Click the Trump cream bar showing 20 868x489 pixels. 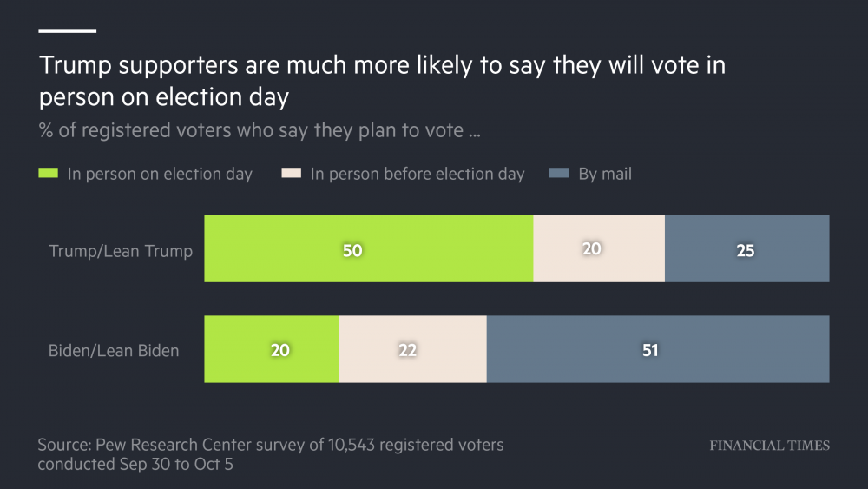[x=599, y=249]
